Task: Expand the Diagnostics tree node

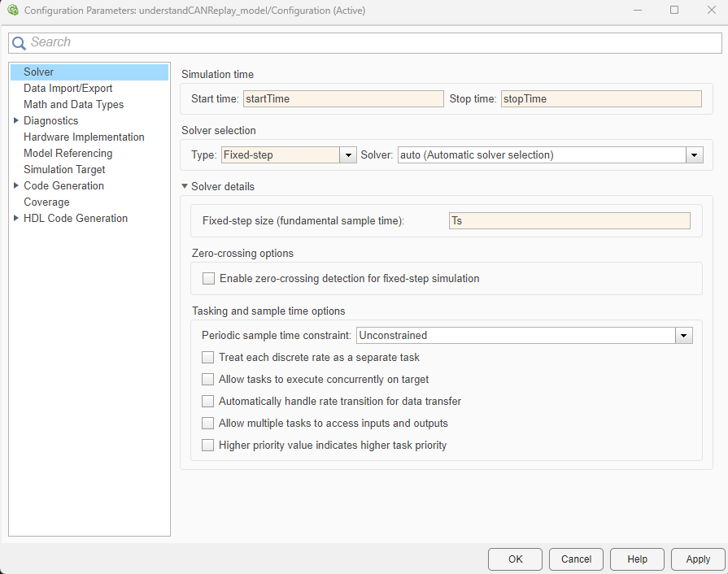Action: tap(16, 121)
